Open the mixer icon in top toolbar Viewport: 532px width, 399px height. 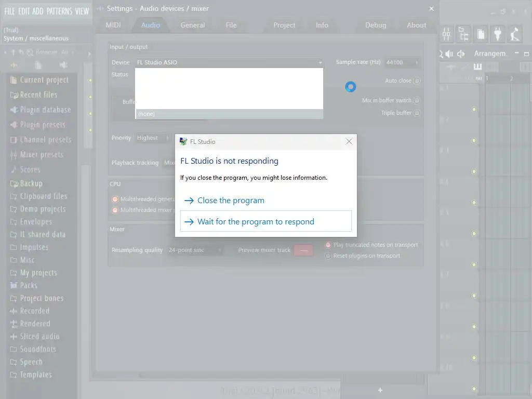pos(446,34)
